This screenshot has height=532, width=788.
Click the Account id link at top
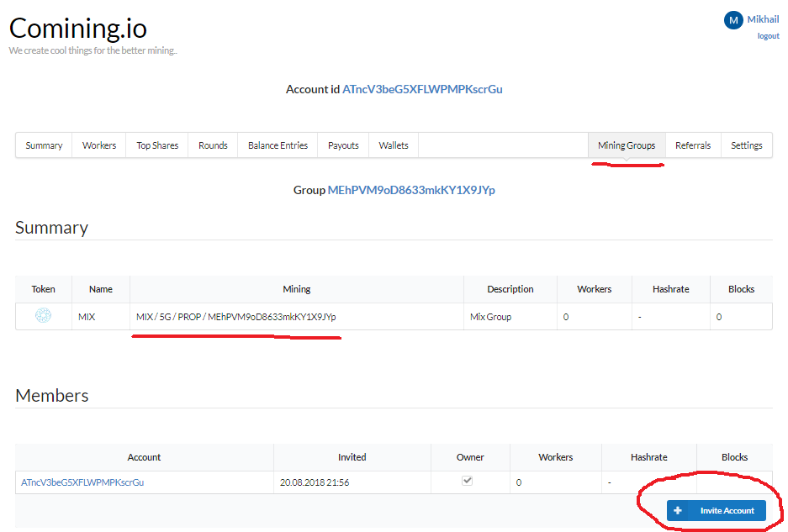422,89
